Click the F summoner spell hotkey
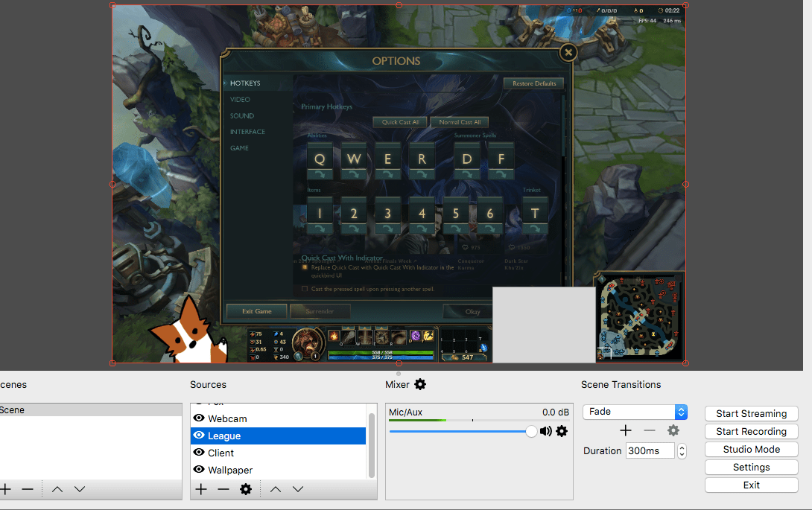 coord(501,160)
